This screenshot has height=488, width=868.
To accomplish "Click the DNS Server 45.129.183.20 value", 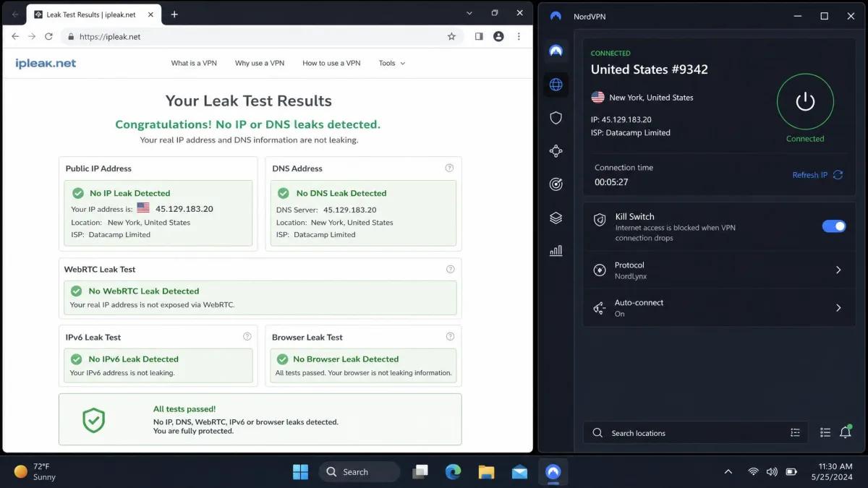I will 350,210.
